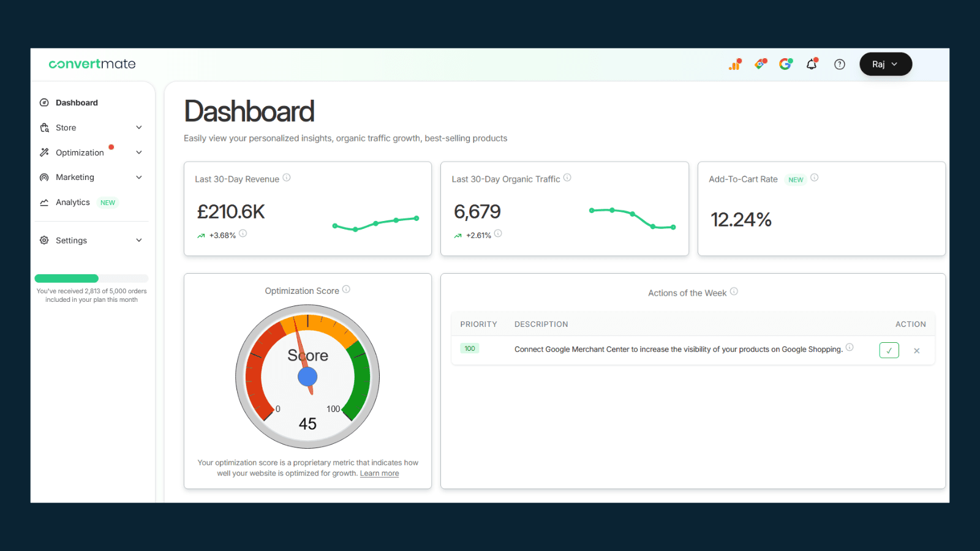Open Google integration via the Google icon

coord(786,64)
